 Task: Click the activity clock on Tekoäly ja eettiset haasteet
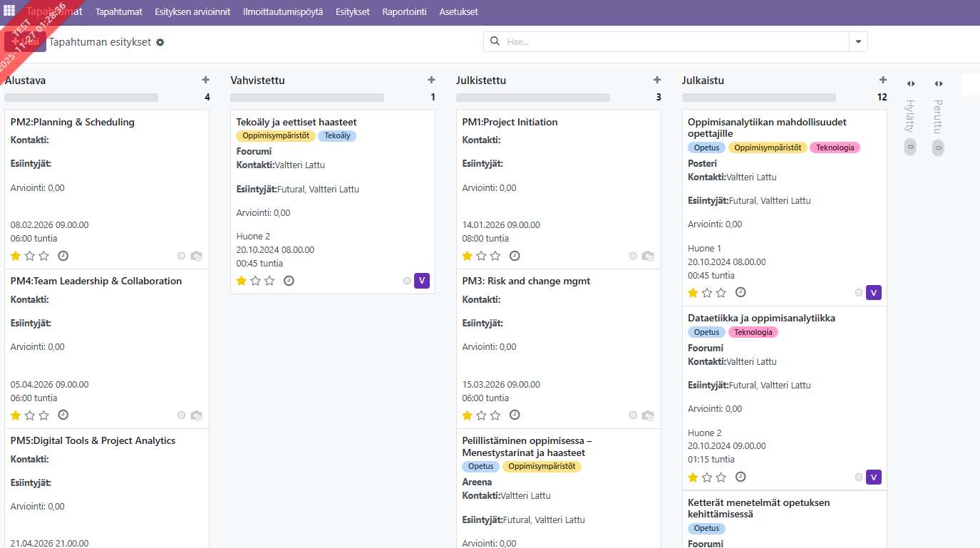click(289, 281)
